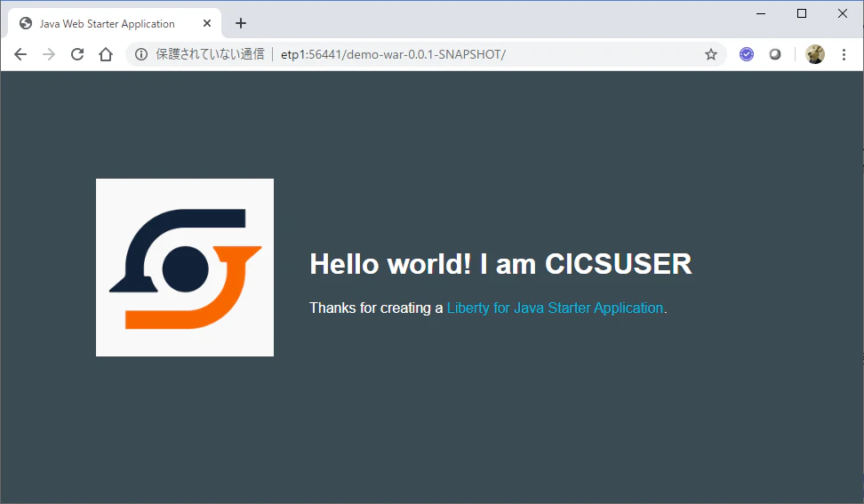864x504 pixels.
Task: Click the Hello world! I am CICSUSER heading
Action: tap(500, 263)
